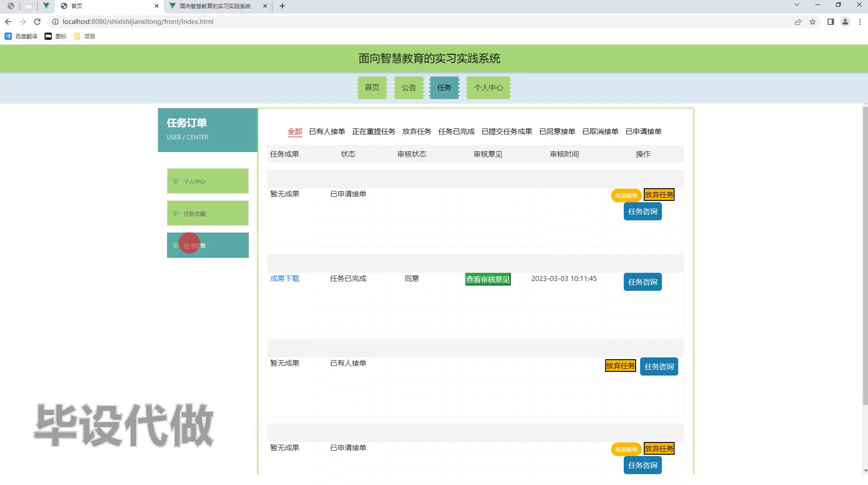Open the 个人中心 top navigation tab
Screen dimensions: 868x485
(488, 87)
